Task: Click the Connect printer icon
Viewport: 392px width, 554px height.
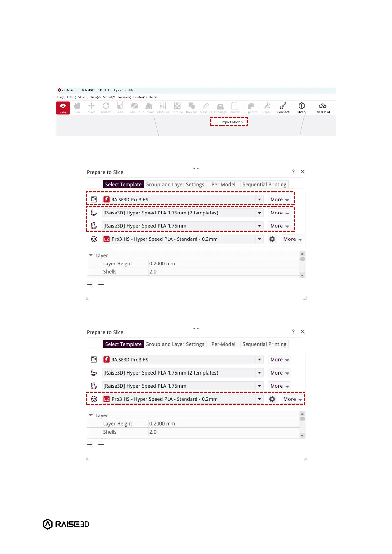Action: (x=283, y=108)
